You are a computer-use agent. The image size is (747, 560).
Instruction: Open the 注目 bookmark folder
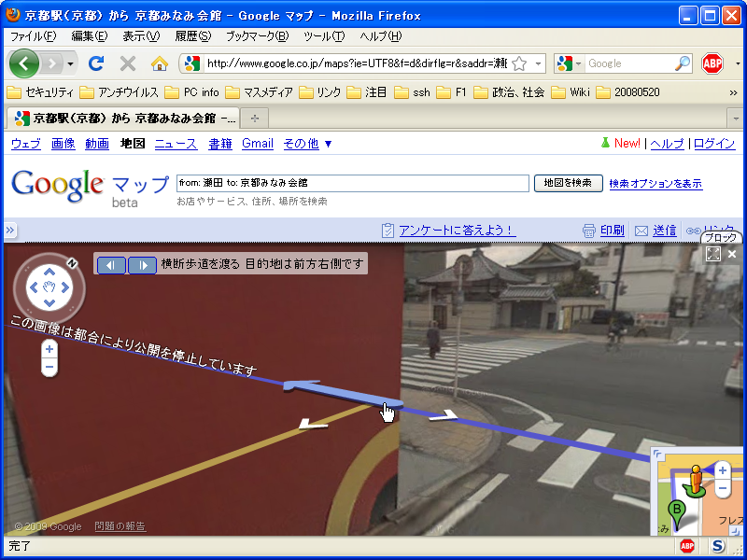click(367, 92)
